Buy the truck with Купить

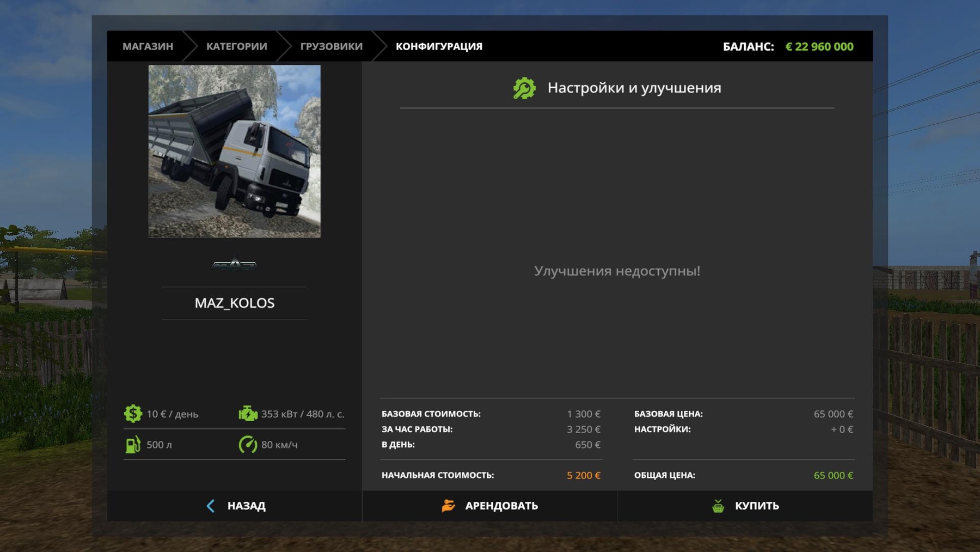pyautogui.click(x=756, y=506)
